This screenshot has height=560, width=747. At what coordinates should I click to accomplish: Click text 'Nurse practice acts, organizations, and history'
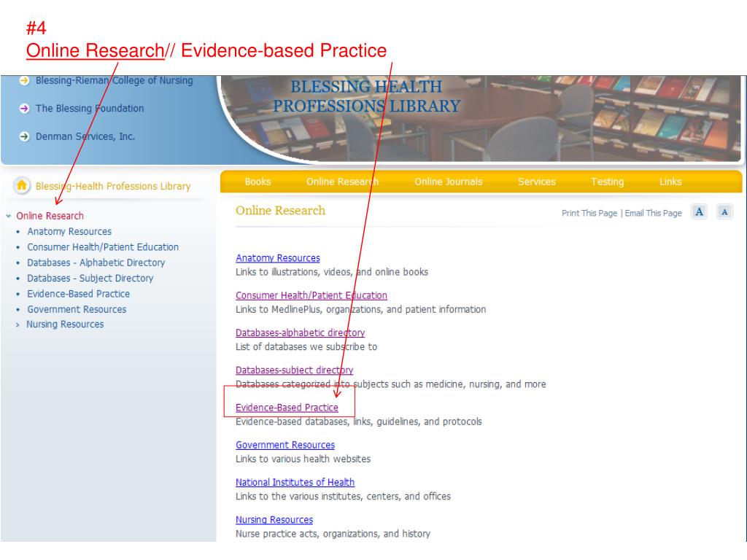point(333,534)
